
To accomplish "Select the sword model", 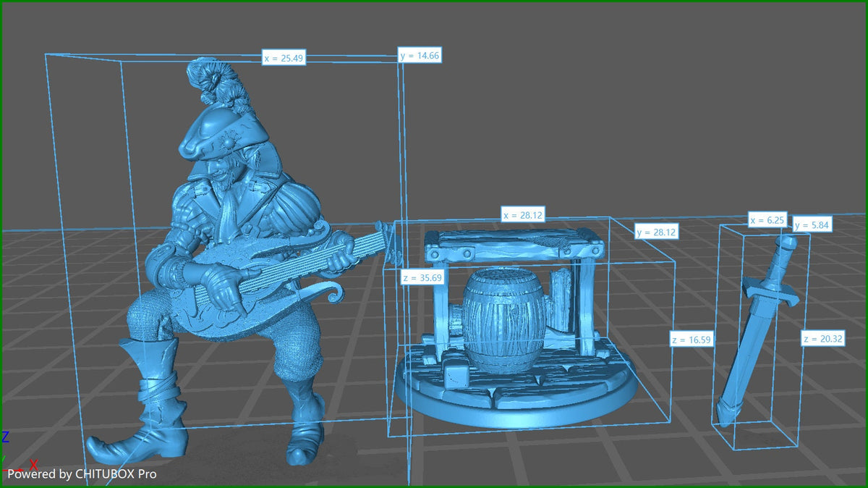I will tap(757, 329).
